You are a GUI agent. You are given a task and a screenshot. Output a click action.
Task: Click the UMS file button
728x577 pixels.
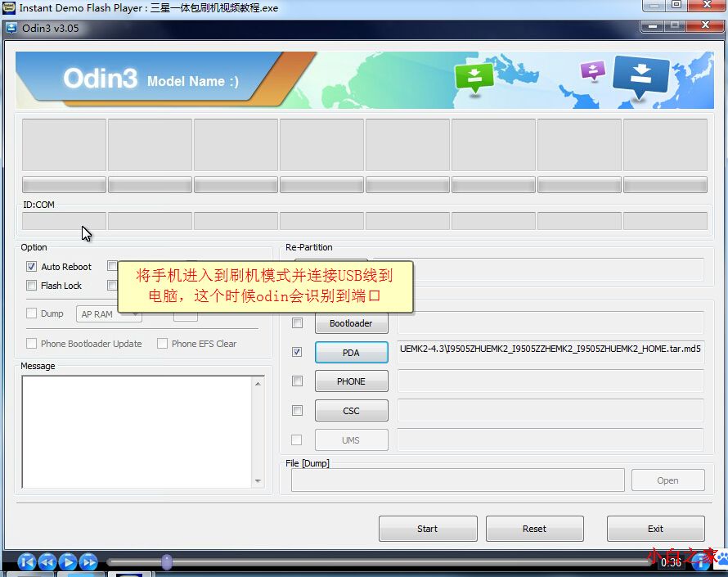(x=352, y=440)
